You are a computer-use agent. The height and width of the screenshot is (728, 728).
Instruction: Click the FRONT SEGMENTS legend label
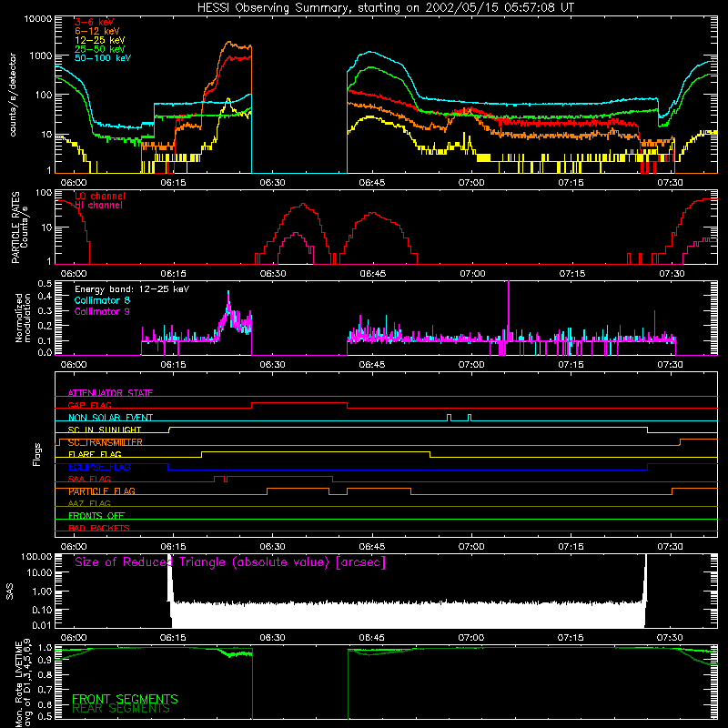coord(125,699)
